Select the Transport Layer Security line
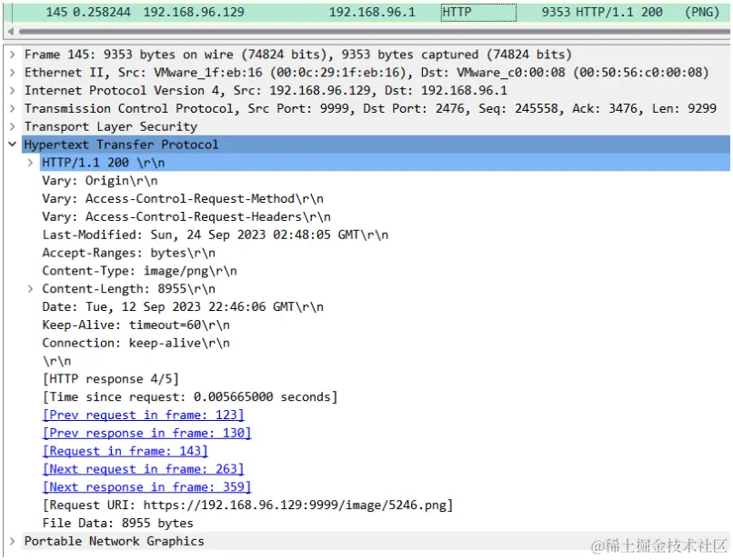Screen dimensions: 733x560 point(111,126)
